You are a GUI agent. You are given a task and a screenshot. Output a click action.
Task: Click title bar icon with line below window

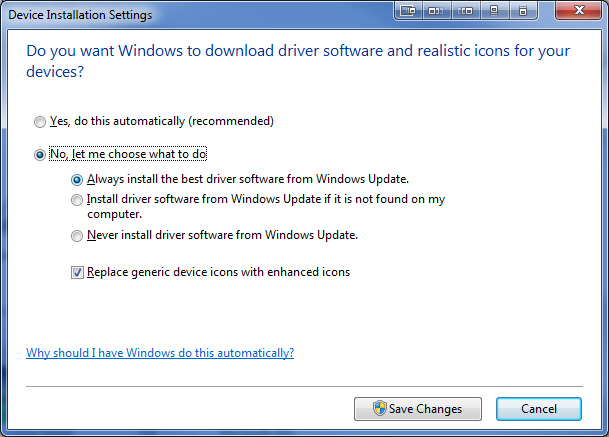[494, 11]
